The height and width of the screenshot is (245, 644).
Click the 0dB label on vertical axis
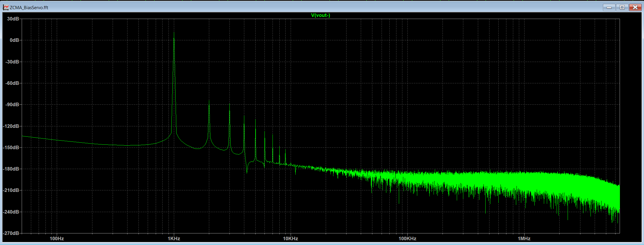[14, 40]
